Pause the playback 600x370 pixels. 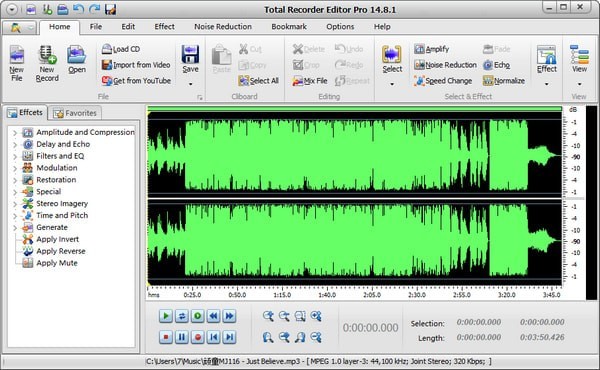tap(182, 337)
